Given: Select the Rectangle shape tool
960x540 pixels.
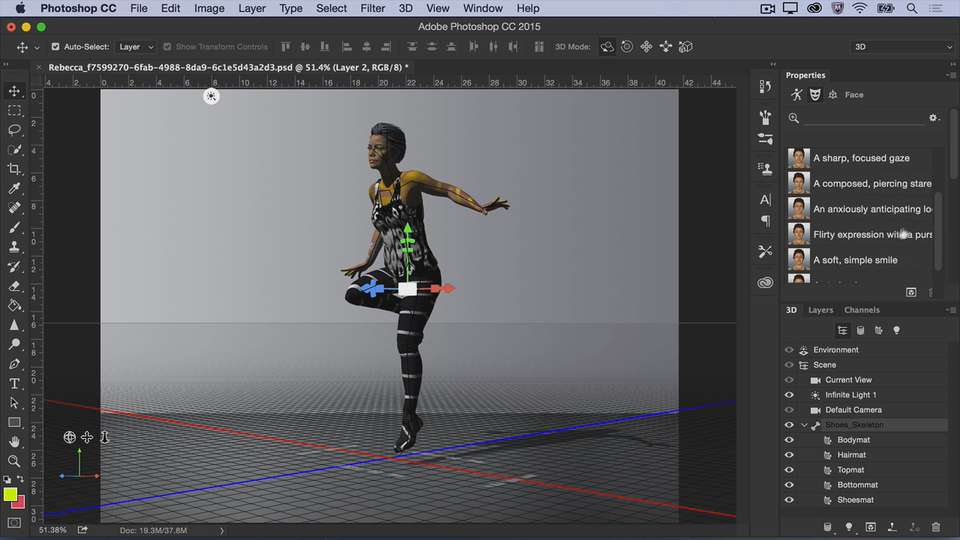Looking at the screenshot, I should click(14, 422).
